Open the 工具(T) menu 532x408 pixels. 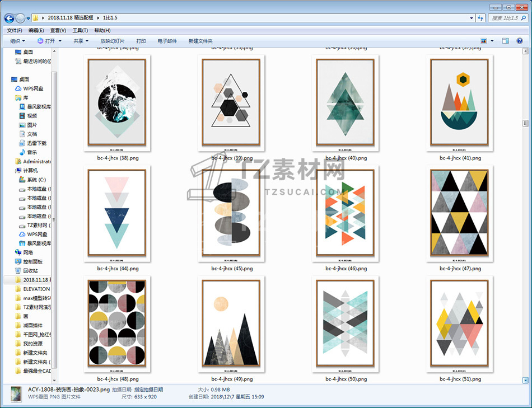coord(80,30)
